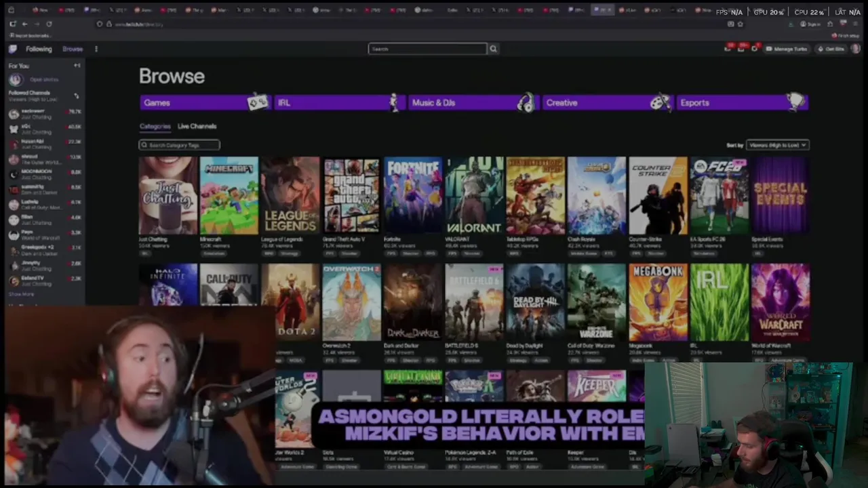The image size is (868, 488).
Task: Open the Dead by Daylight category card
Action: (x=535, y=302)
